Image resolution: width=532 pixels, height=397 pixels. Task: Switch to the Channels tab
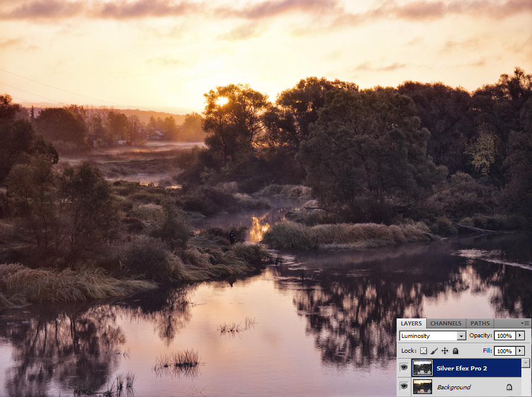[x=446, y=323]
